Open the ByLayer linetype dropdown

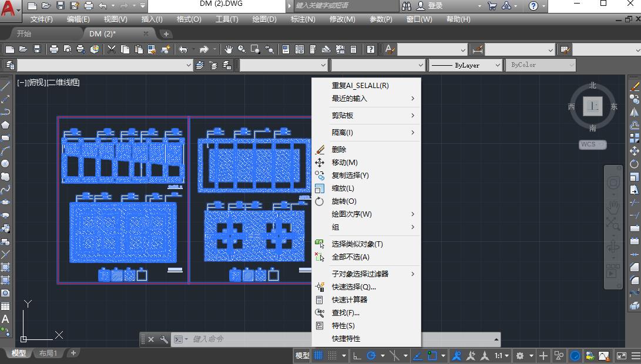tap(498, 65)
